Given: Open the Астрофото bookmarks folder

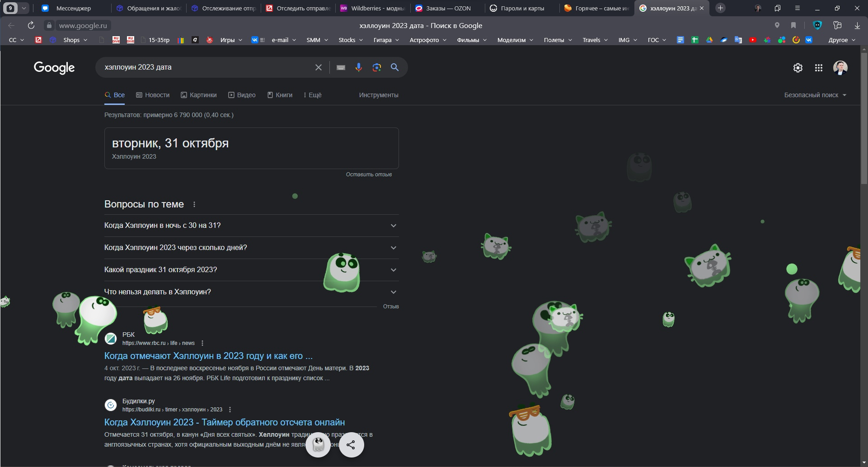Looking at the screenshot, I should (428, 40).
